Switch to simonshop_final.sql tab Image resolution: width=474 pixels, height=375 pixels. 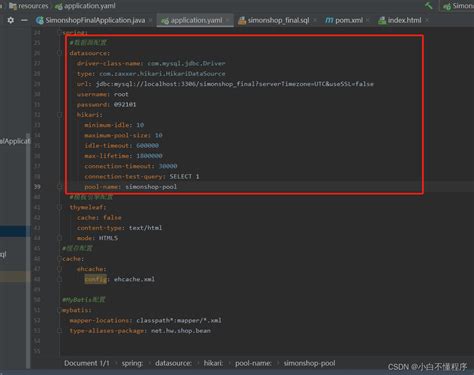point(274,20)
